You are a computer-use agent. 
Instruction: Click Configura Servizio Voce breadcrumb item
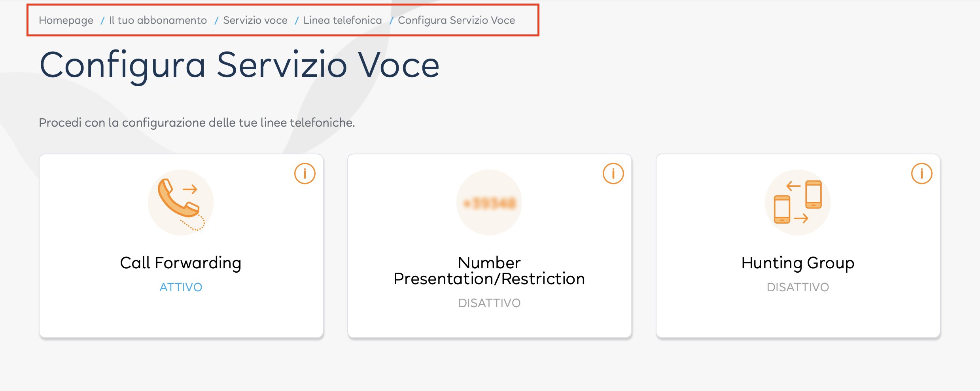point(456,20)
